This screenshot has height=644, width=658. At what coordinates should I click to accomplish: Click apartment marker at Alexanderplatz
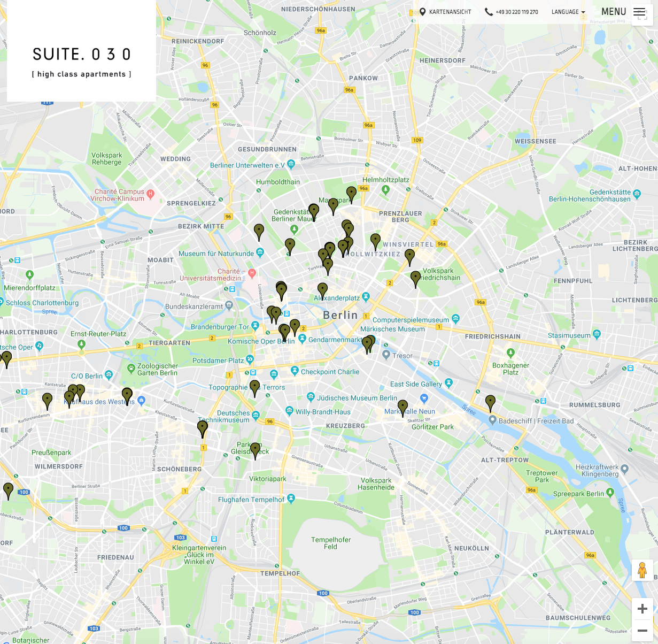click(322, 291)
